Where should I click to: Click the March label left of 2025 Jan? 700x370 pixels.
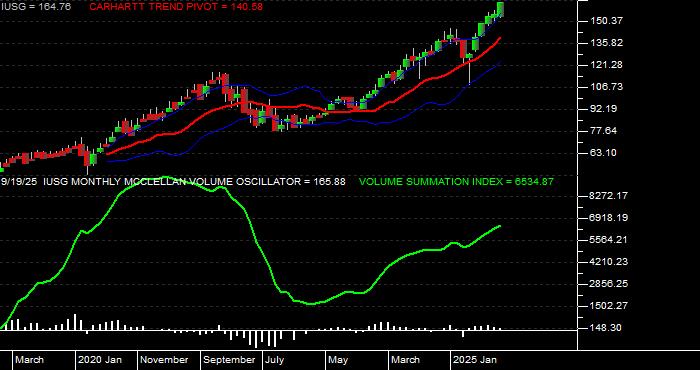point(406,360)
